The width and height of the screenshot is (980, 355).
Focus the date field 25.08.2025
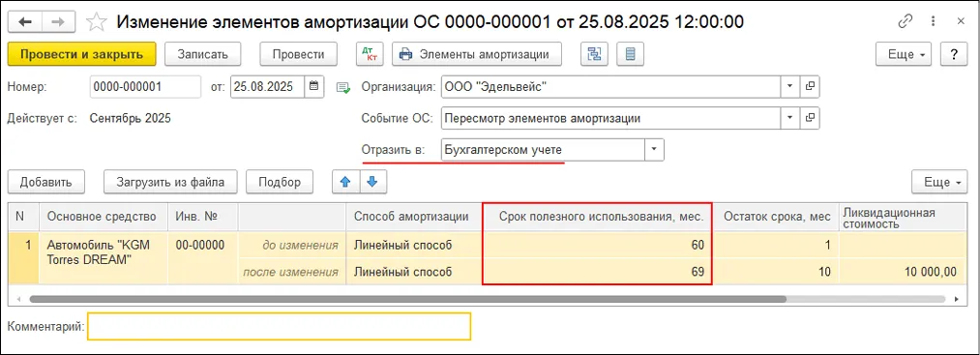(268, 87)
